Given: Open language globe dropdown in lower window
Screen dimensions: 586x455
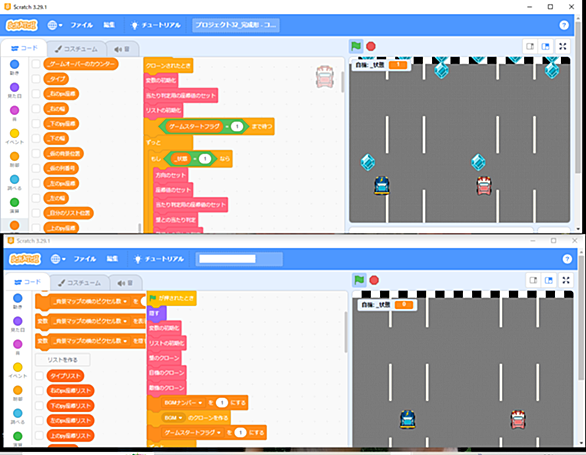Looking at the screenshot, I should [x=58, y=259].
